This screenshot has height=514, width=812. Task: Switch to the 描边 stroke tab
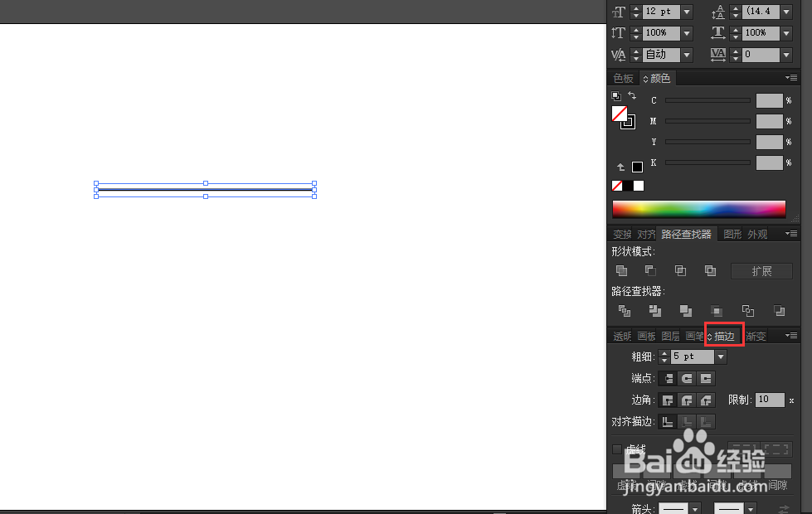724,337
